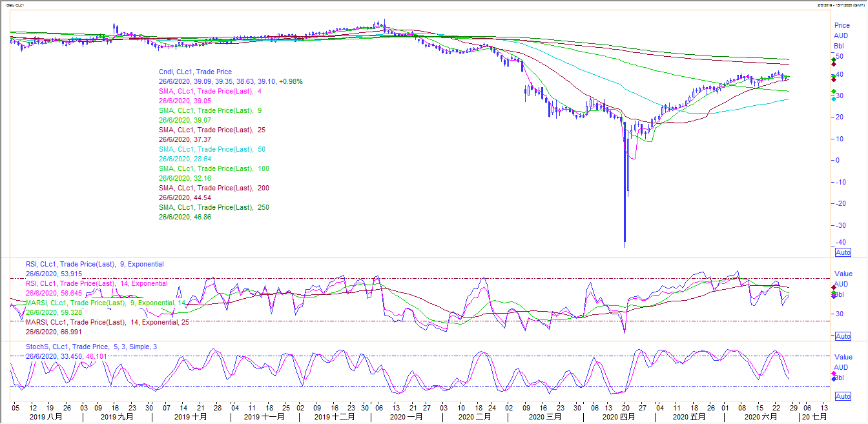Select the dark red MARSI marker on RSI axis

coord(834,287)
